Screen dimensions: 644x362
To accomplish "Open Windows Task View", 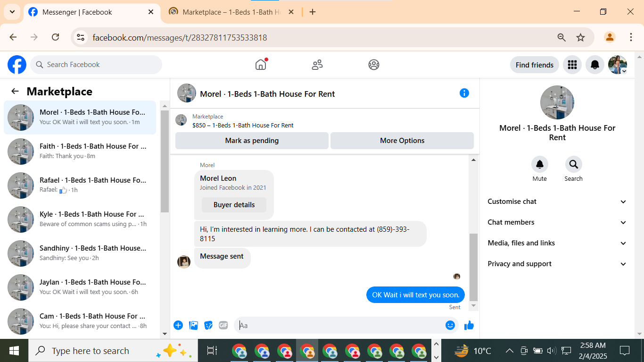I will 212,351.
